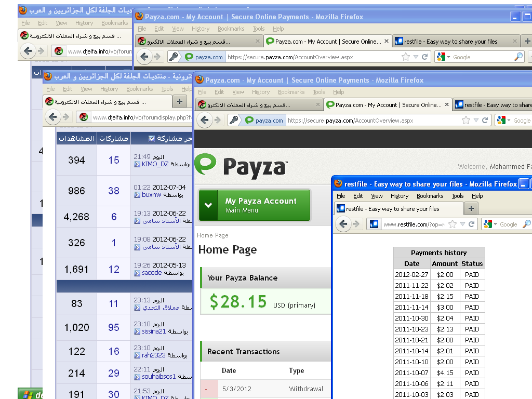This screenshot has width=532, height=399.
Task: Open the Google engine dropdown in the restfile window
Action: pyautogui.click(x=495, y=224)
